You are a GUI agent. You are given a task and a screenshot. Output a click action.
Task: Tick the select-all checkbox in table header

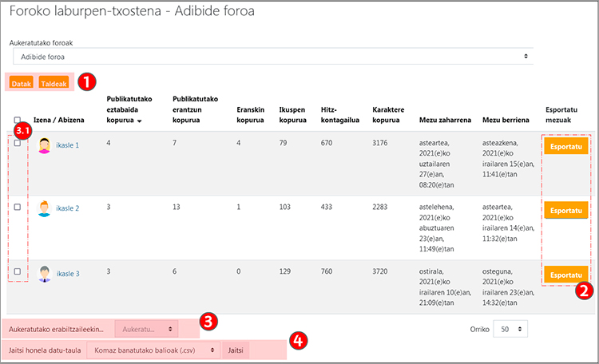(x=18, y=120)
